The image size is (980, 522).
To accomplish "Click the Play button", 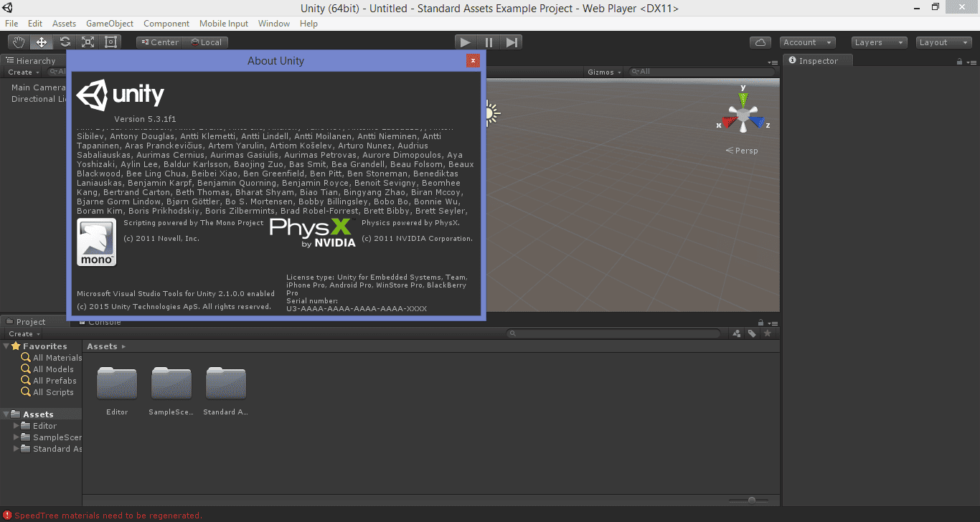I will point(466,42).
